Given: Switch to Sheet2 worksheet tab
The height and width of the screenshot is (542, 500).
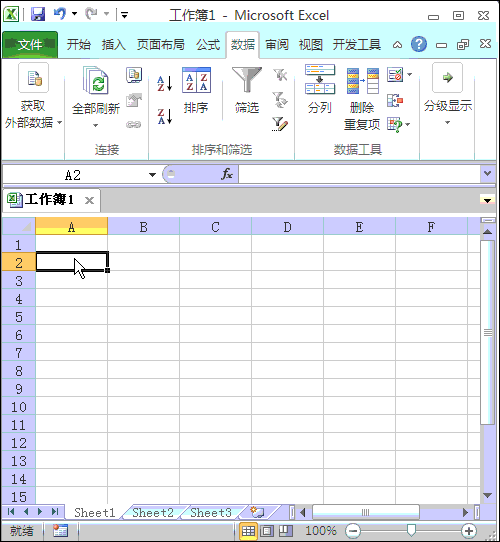Looking at the screenshot, I should [153, 512].
